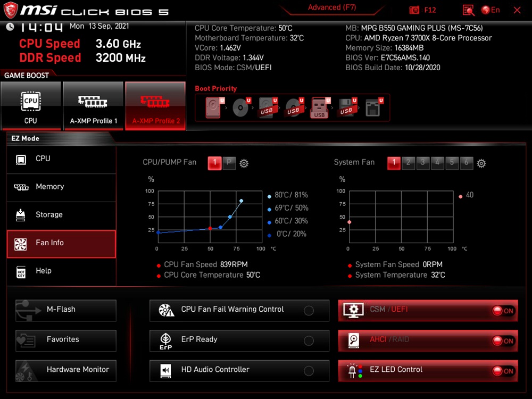Click the CSM/UEFI monitor gear icon

coord(354,311)
